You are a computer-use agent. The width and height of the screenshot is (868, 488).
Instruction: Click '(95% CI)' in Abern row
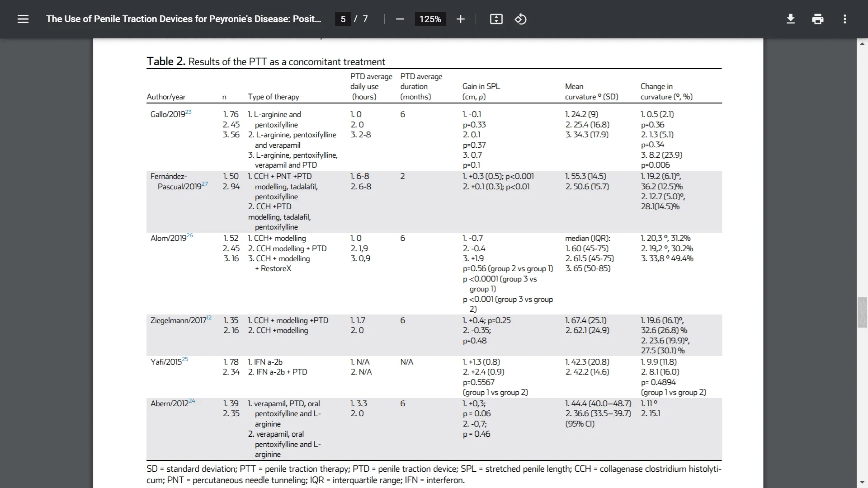pos(580,424)
